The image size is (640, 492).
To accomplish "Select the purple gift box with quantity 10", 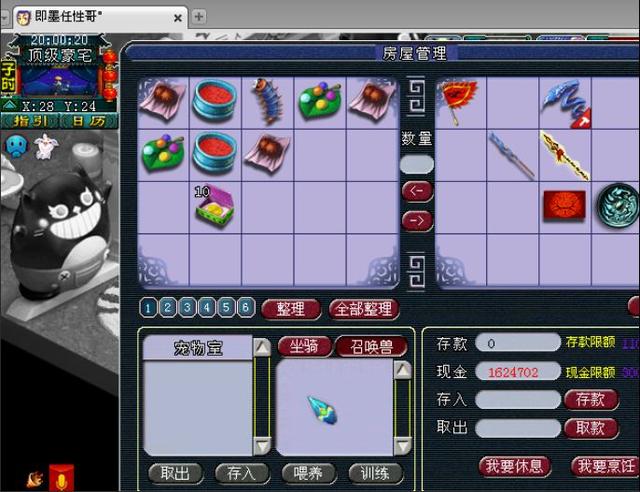I will (x=215, y=206).
